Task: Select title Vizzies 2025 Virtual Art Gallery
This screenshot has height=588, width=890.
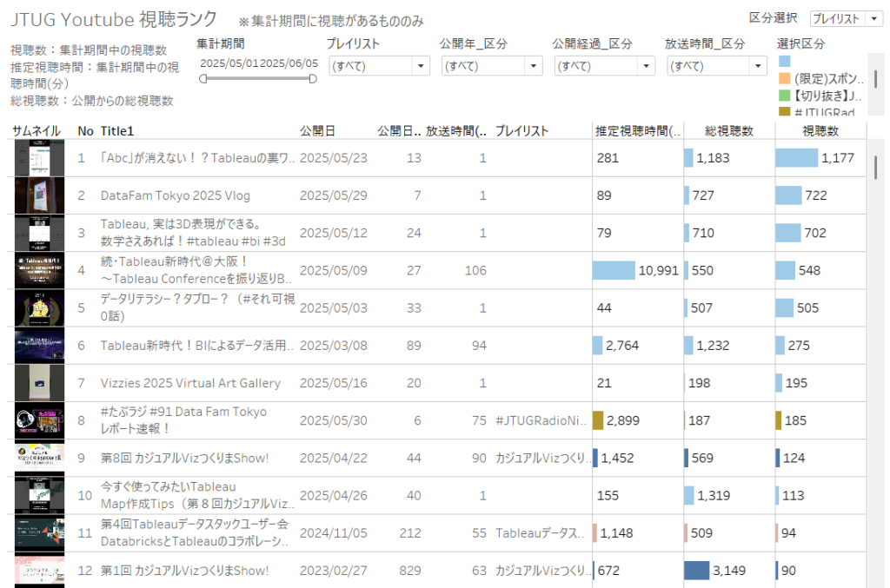Action: 190,383
